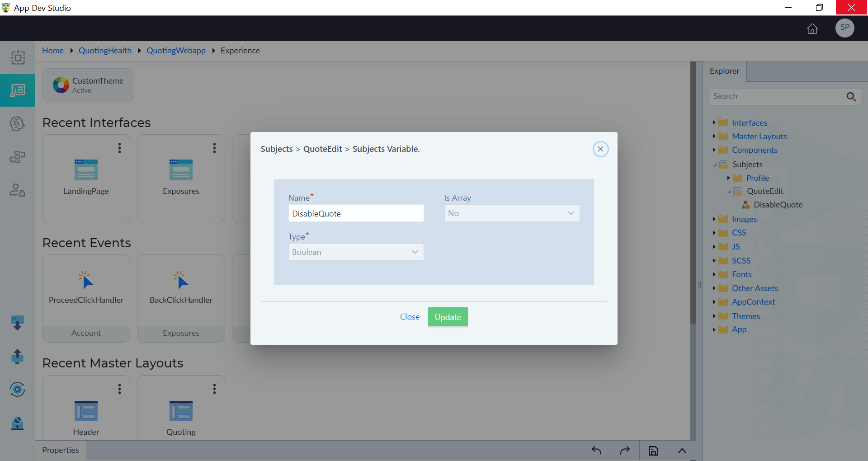
Task: Click the upload arrow sidebar icon
Action: (x=17, y=356)
